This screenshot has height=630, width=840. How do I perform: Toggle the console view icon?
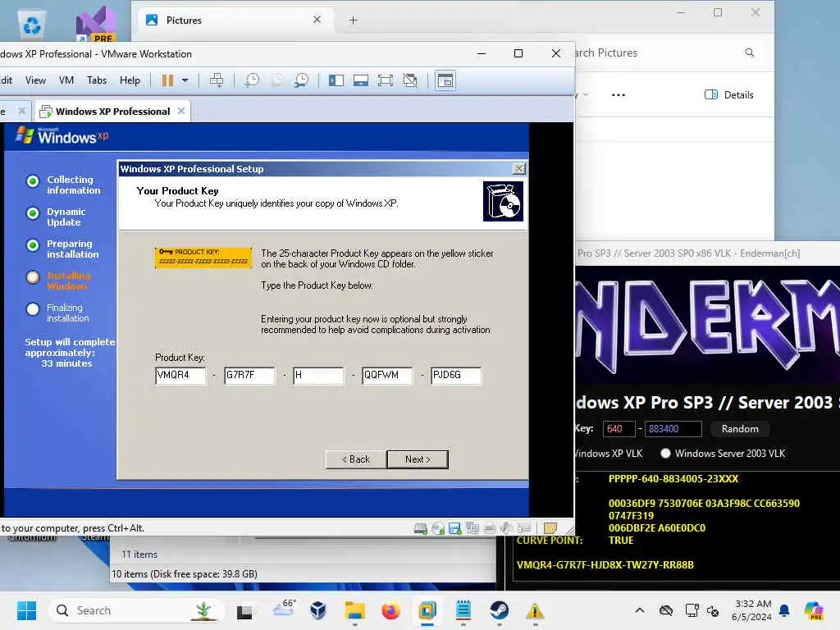coord(445,80)
